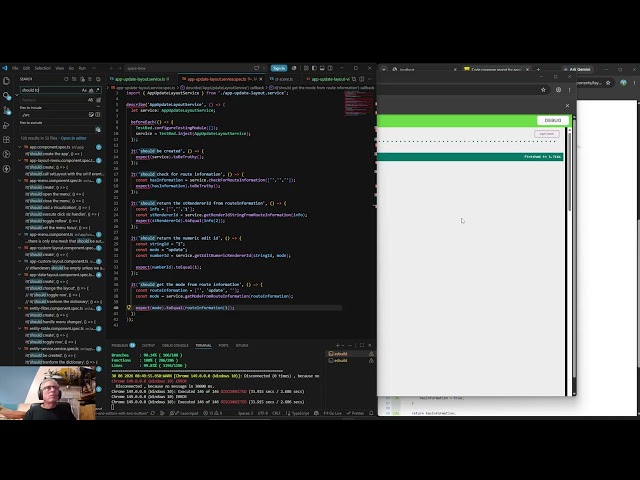Image resolution: width=640 pixels, height=480 pixels.
Task: Collapse the entity-filter.component.spec.ts results
Action: pos(19,308)
